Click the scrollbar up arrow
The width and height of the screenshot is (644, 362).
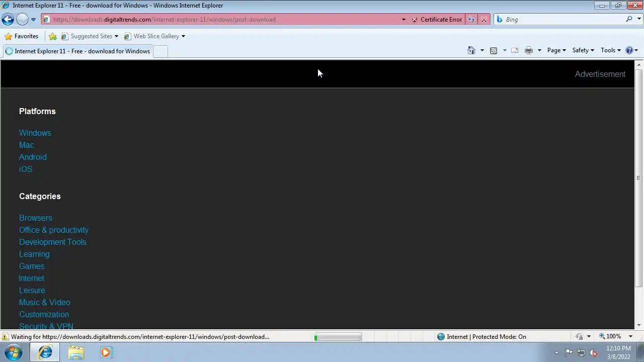tap(639, 64)
